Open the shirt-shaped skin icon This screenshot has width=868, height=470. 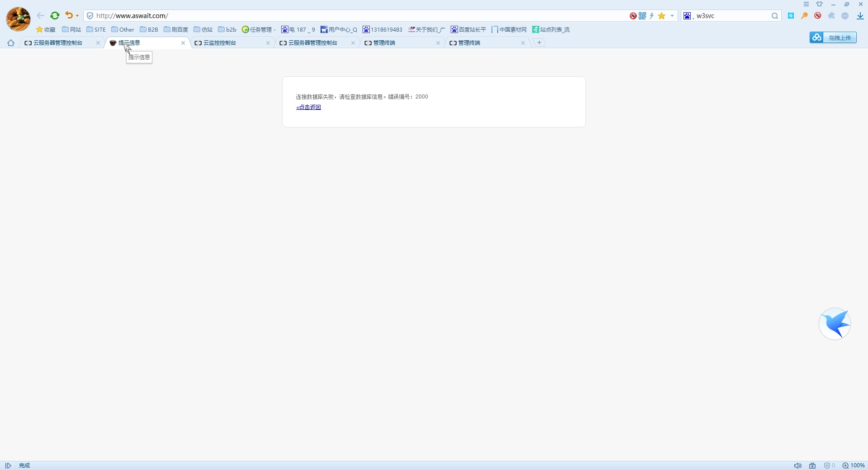pos(819,4)
